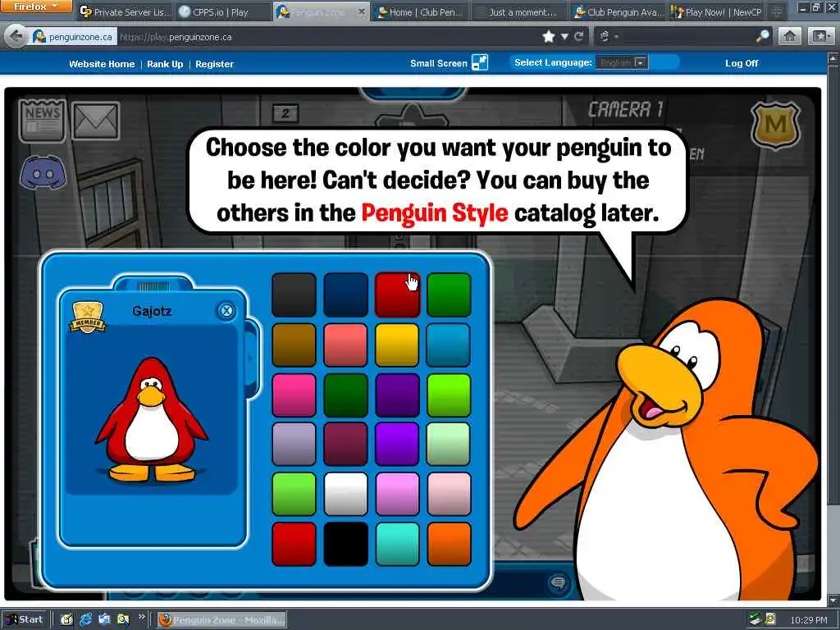Switch to Private Server Lis... tab
This screenshot has width=840, height=630.
(x=126, y=11)
